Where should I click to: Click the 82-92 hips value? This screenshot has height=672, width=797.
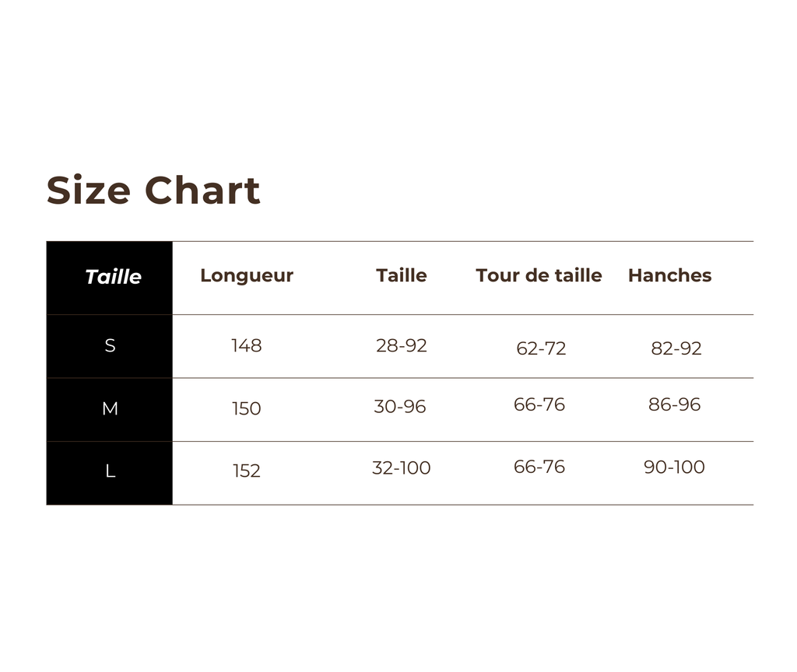click(x=676, y=348)
